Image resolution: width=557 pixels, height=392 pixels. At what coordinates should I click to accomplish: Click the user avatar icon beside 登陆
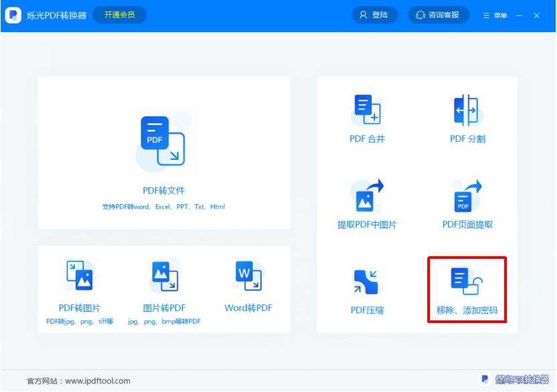[363, 15]
